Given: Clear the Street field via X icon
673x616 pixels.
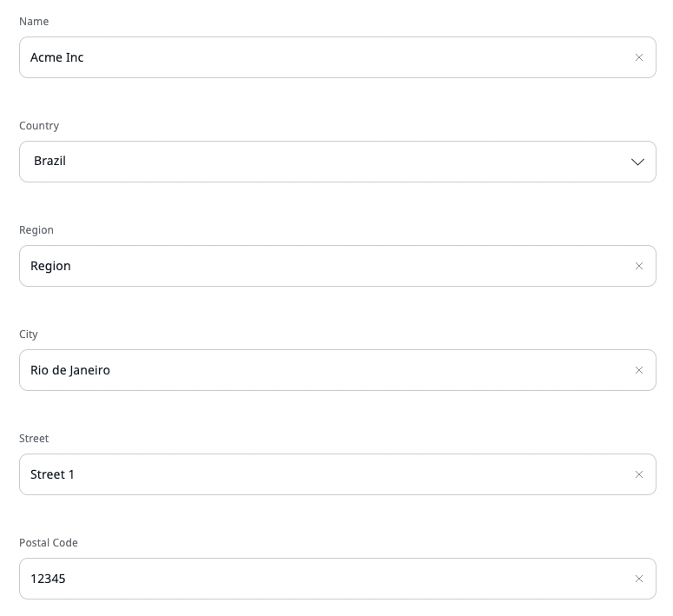Looking at the screenshot, I should [639, 474].
